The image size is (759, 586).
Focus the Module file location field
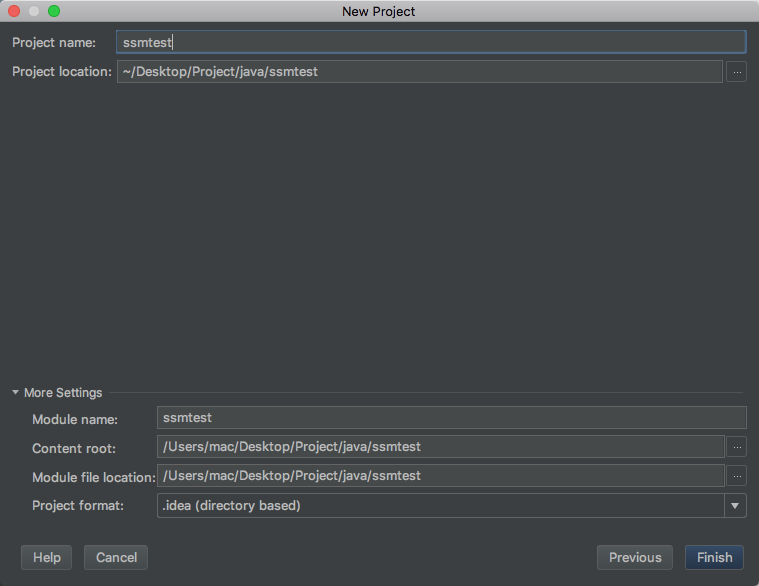click(x=440, y=476)
